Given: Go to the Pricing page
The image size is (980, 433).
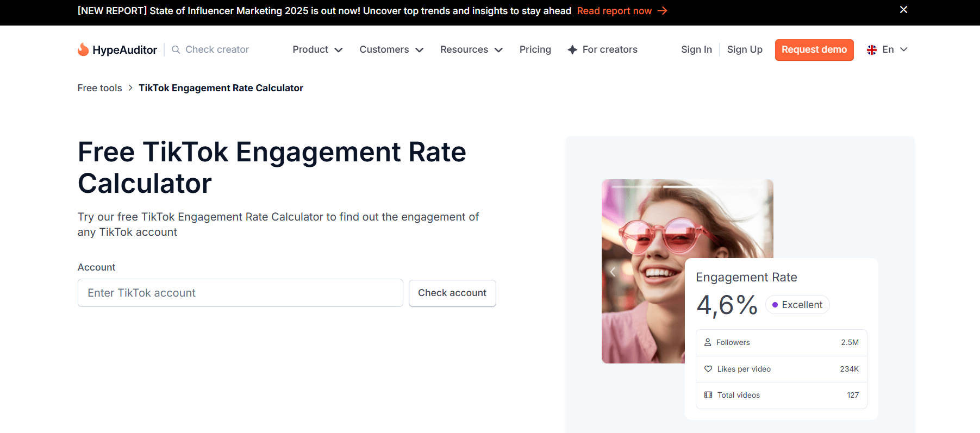Looking at the screenshot, I should [535, 49].
